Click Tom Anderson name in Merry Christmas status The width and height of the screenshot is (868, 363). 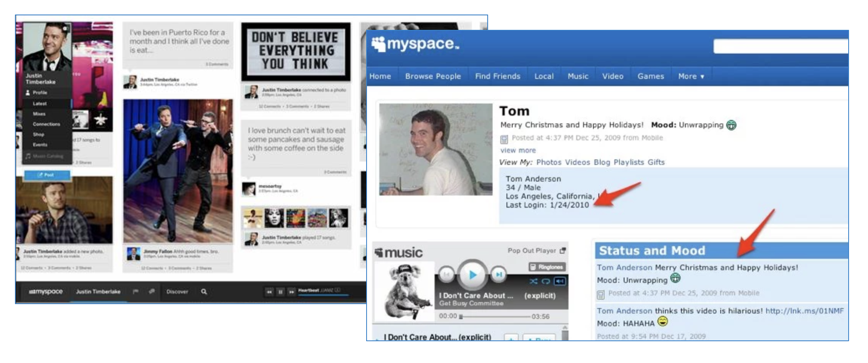coord(624,267)
